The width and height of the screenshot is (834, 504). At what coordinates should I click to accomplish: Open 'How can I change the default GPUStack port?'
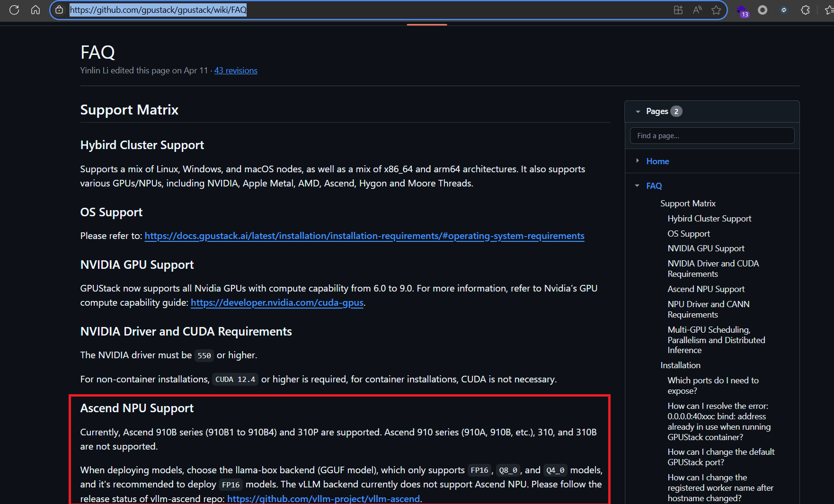(721, 457)
